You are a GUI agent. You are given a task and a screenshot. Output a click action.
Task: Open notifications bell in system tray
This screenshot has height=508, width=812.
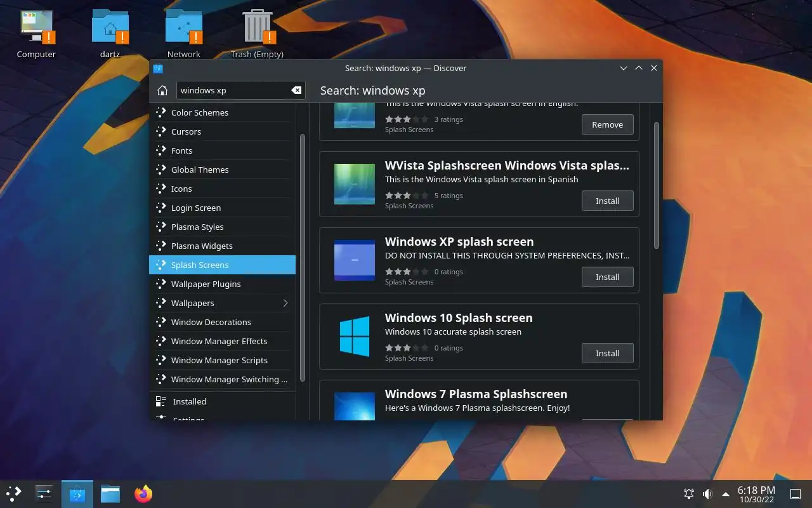pos(689,493)
